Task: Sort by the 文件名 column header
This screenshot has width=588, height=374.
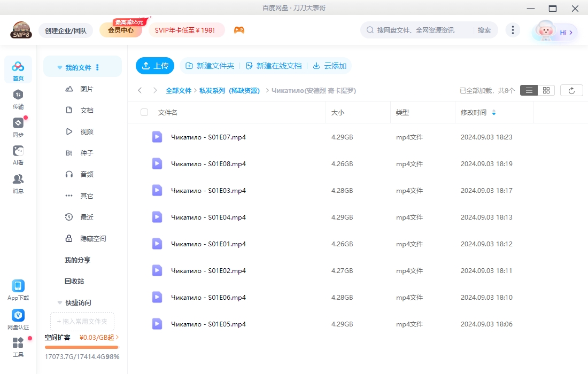Action: point(168,112)
